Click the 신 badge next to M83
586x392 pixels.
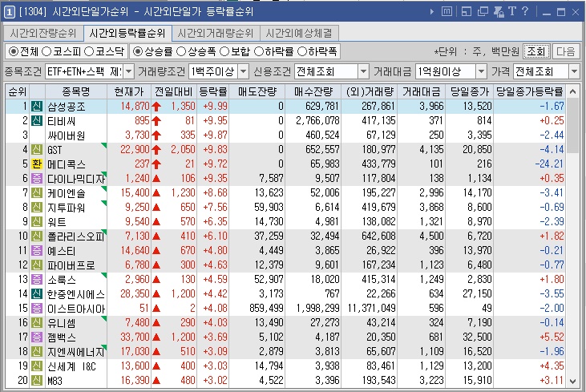[x=37, y=381]
